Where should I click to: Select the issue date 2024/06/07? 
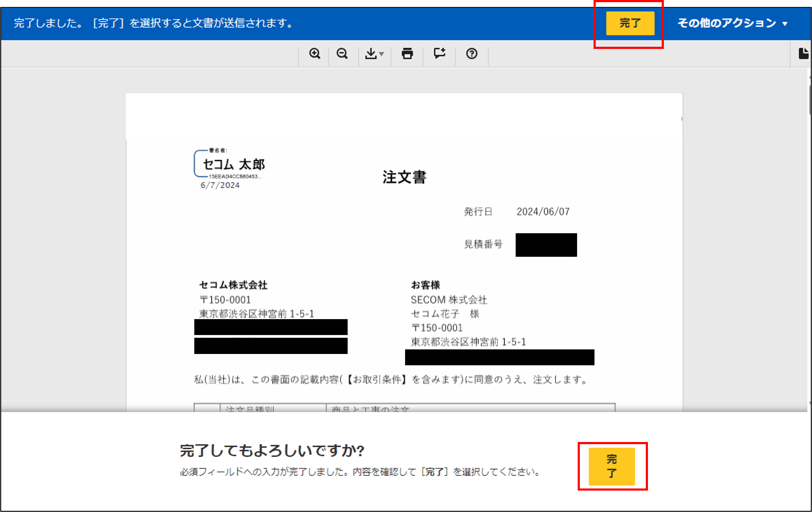pyautogui.click(x=543, y=212)
